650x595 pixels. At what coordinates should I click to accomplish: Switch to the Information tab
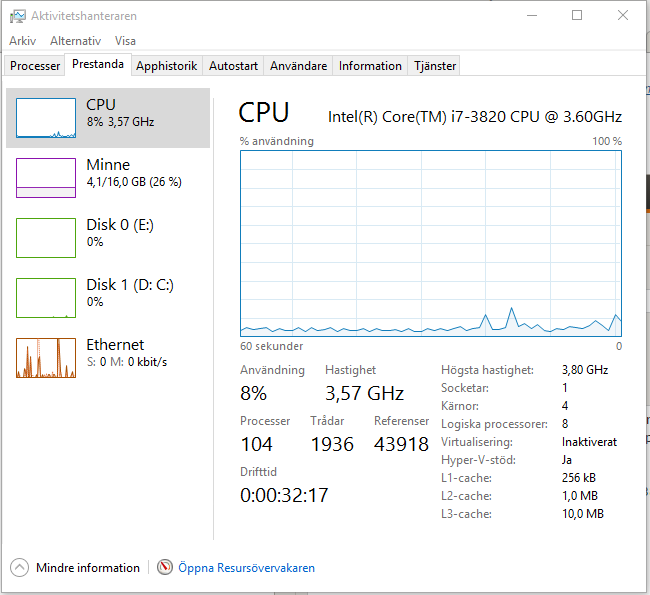click(370, 66)
